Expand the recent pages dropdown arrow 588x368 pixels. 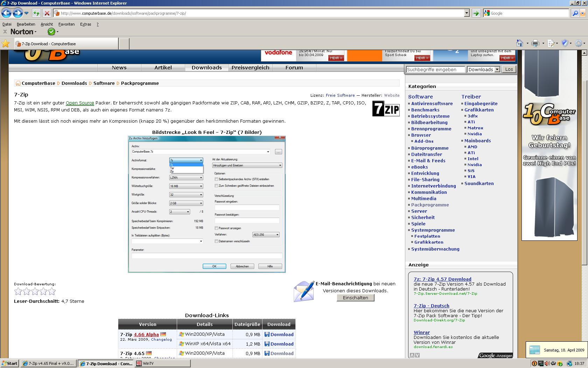pyautogui.click(x=26, y=13)
